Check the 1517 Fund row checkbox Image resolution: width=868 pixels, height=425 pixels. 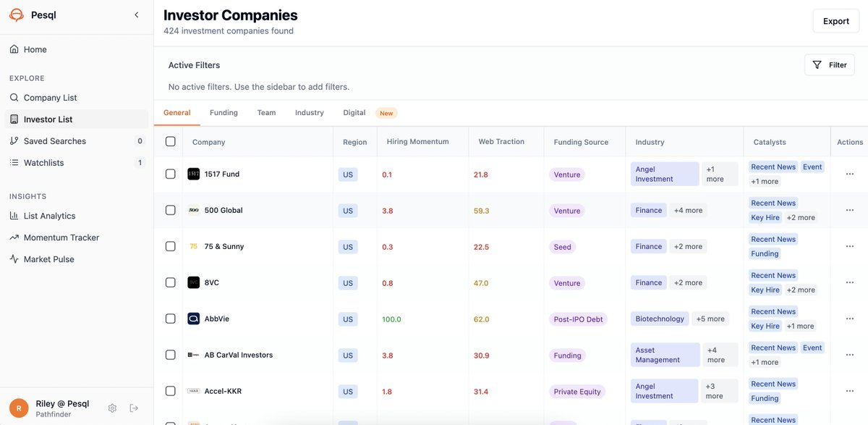171,174
